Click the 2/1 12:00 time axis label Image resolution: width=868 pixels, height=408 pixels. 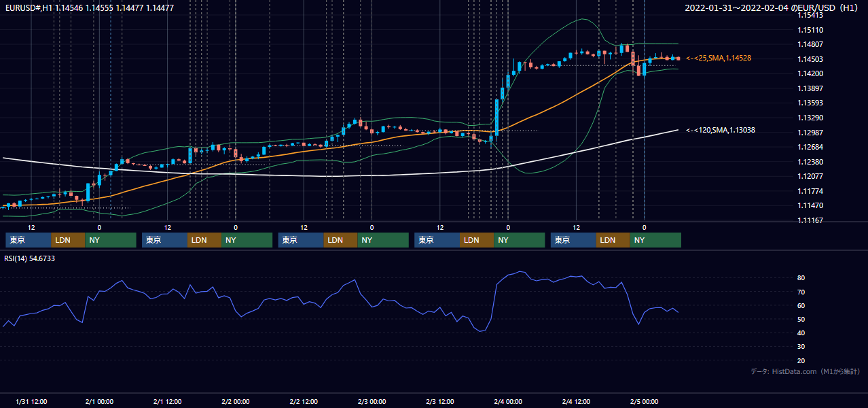[x=167, y=401]
